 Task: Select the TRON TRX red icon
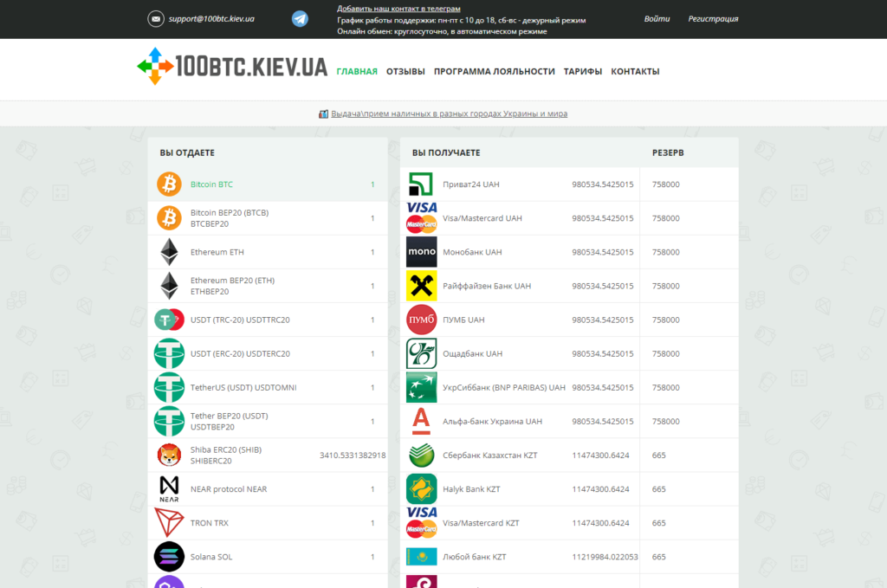(x=169, y=523)
